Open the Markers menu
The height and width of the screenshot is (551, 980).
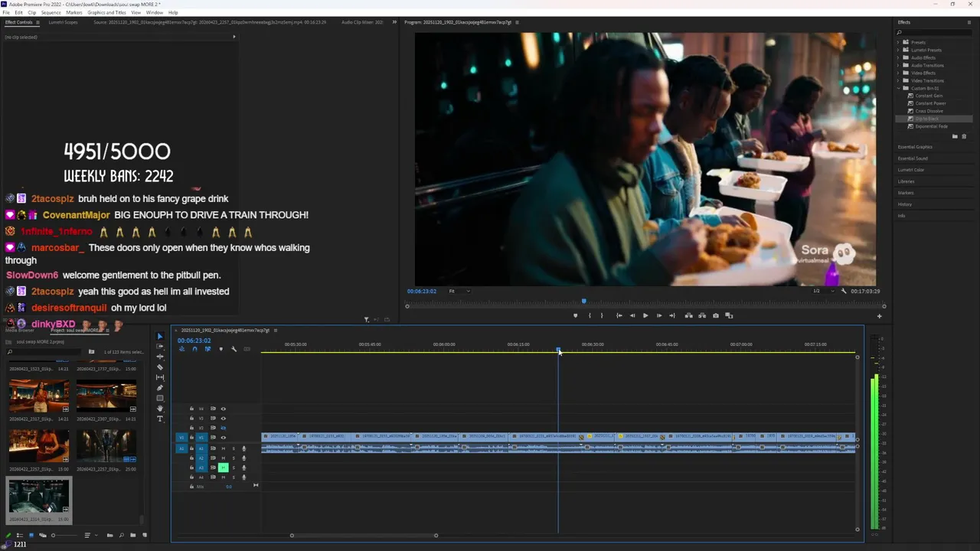(74, 12)
